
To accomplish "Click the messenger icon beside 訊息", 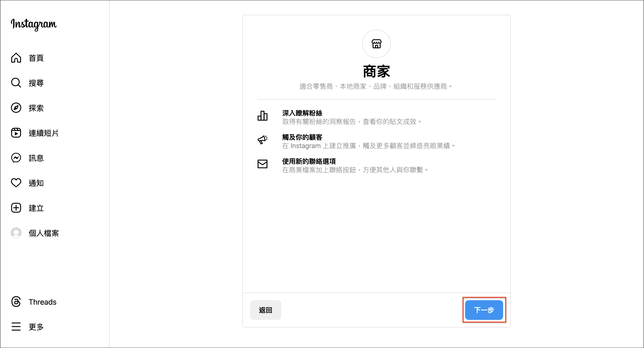I will pyautogui.click(x=16, y=158).
